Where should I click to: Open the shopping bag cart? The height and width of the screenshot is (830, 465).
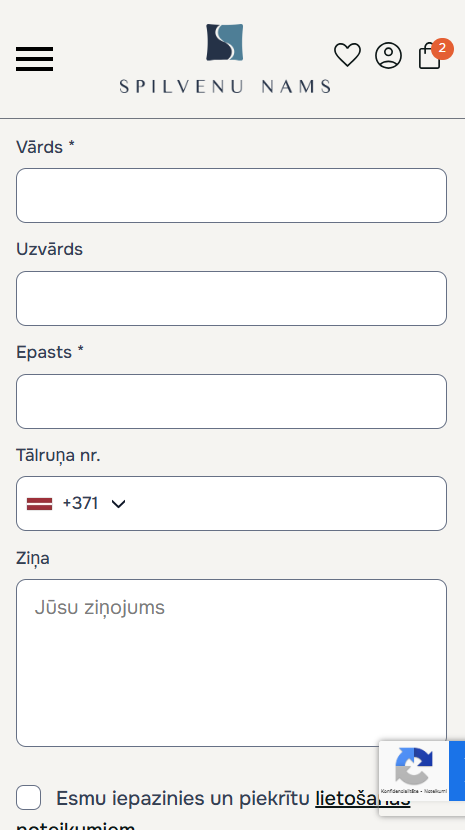[x=430, y=57]
